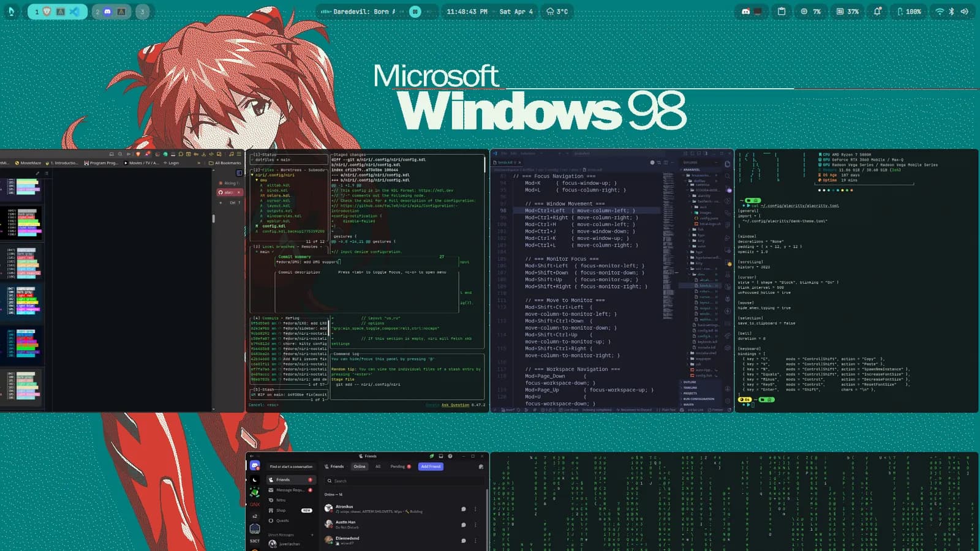Click the notification bell in top bar
The width and height of the screenshot is (980, 551).
(x=877, y=11)
